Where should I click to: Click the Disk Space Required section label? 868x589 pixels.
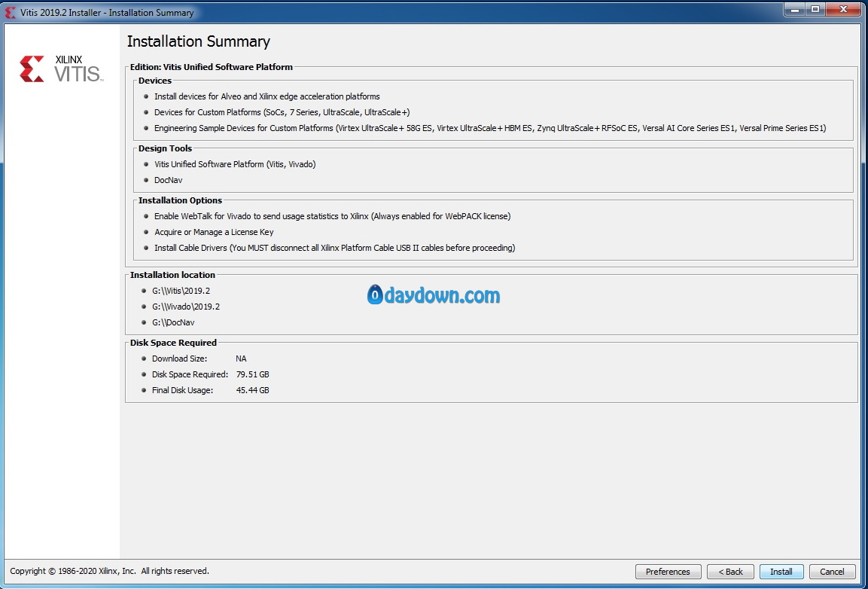173,343
